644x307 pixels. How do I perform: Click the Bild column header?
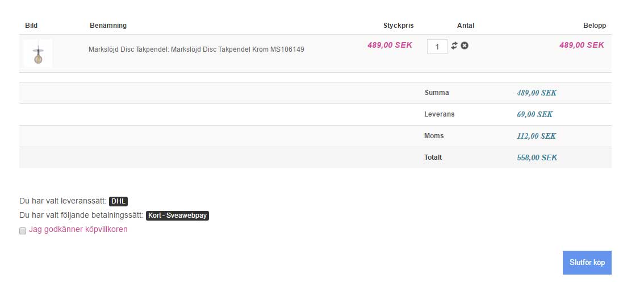(x=31, y=26)
